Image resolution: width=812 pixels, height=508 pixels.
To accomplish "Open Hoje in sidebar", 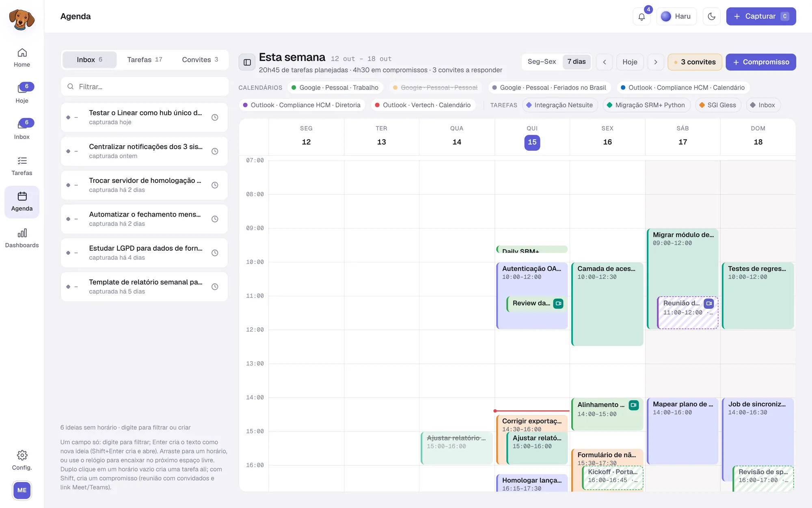I will (x=22, y=93).
